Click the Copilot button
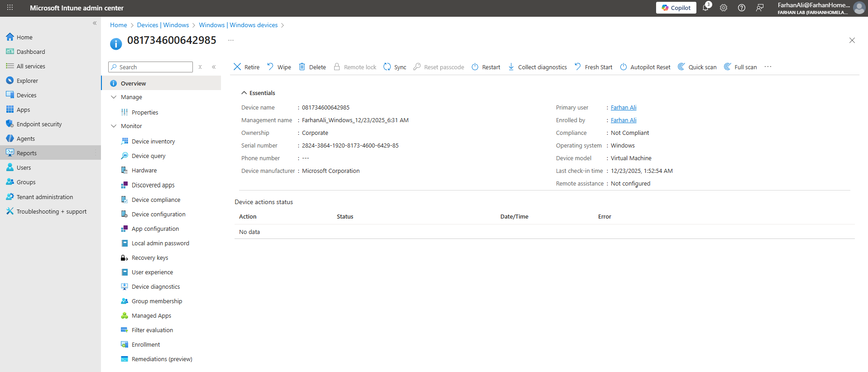The image size is (868, 372). tap(676, 8)
